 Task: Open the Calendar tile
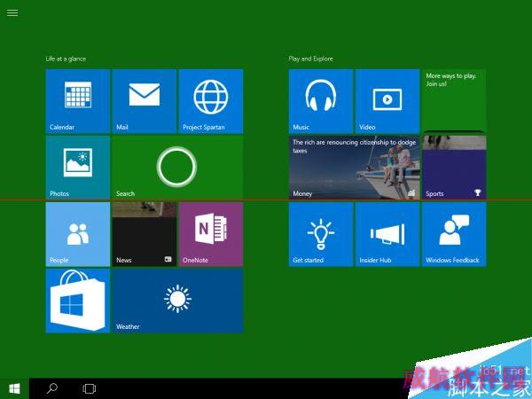tap(78, 101)
